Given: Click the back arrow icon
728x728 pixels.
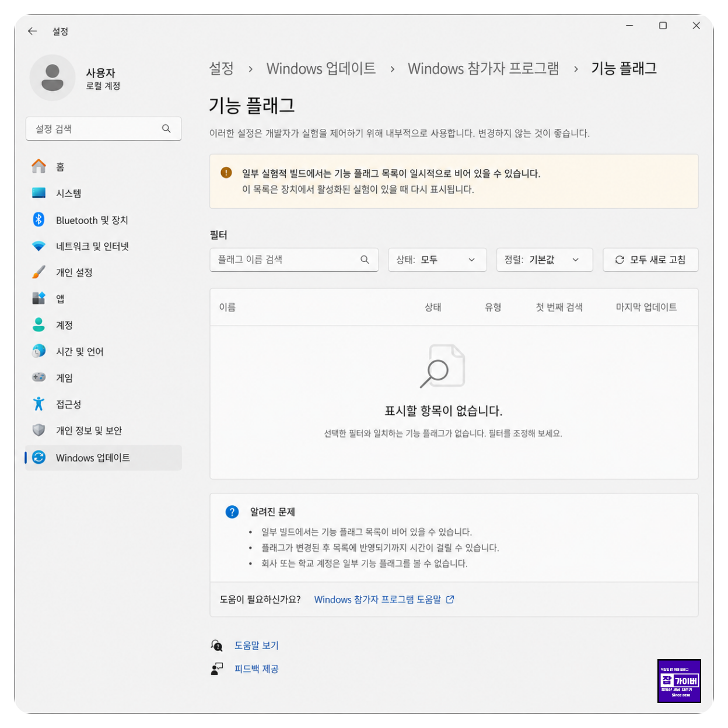Looking at the screenshot, I should (x=32, y=32).
